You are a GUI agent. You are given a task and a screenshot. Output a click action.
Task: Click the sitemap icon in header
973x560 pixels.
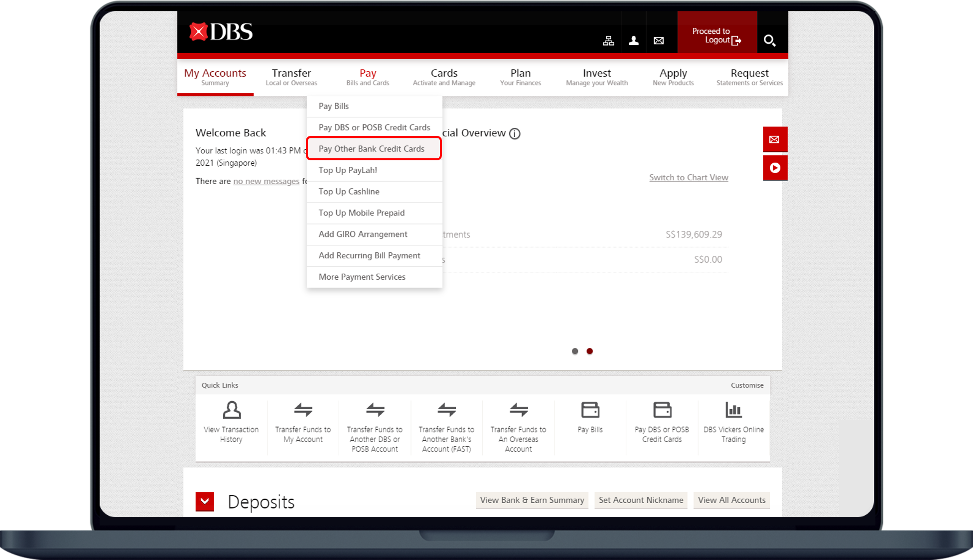pos(608,41)
